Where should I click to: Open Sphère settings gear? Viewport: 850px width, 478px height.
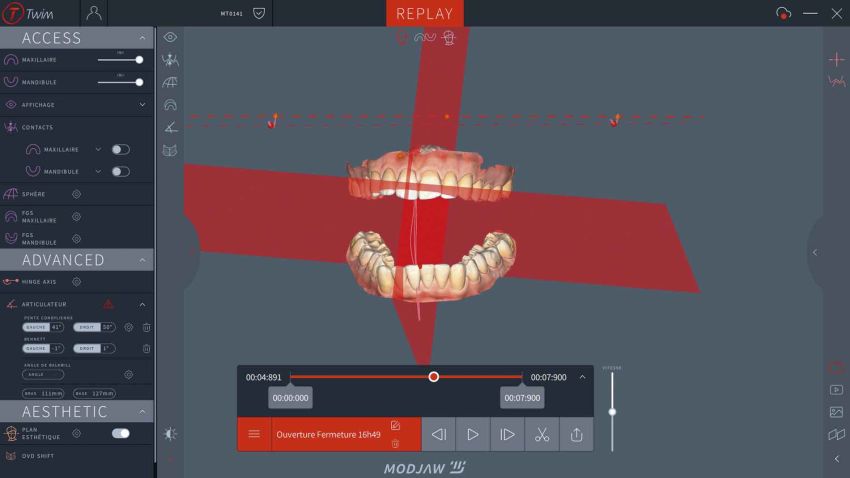pos(76,194)
